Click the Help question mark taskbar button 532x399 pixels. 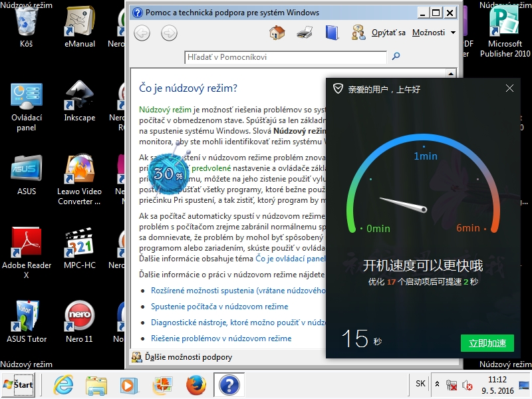click(x=229, y=385)
